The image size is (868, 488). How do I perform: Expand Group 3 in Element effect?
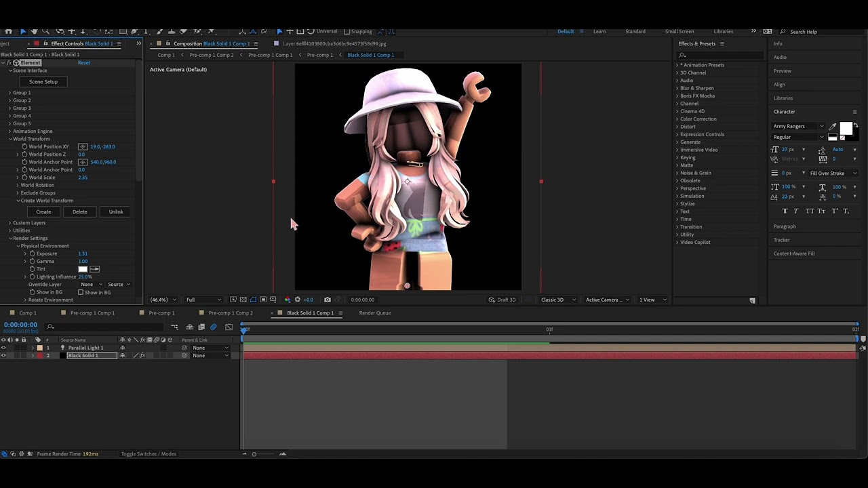[x=9, y=108]
